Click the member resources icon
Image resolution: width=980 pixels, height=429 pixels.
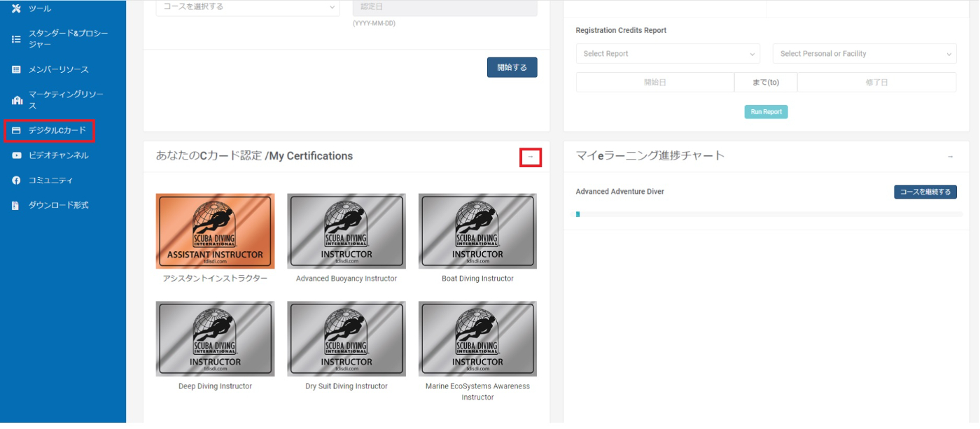tap(17, 70)
